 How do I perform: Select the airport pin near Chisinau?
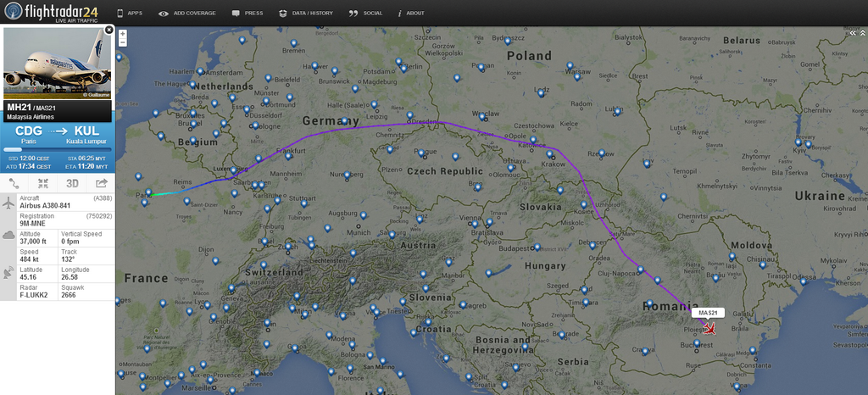(763, 265)
